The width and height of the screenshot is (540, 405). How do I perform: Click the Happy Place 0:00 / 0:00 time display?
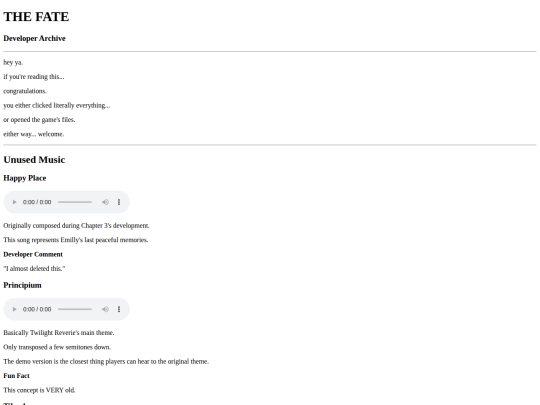(37, 202)
